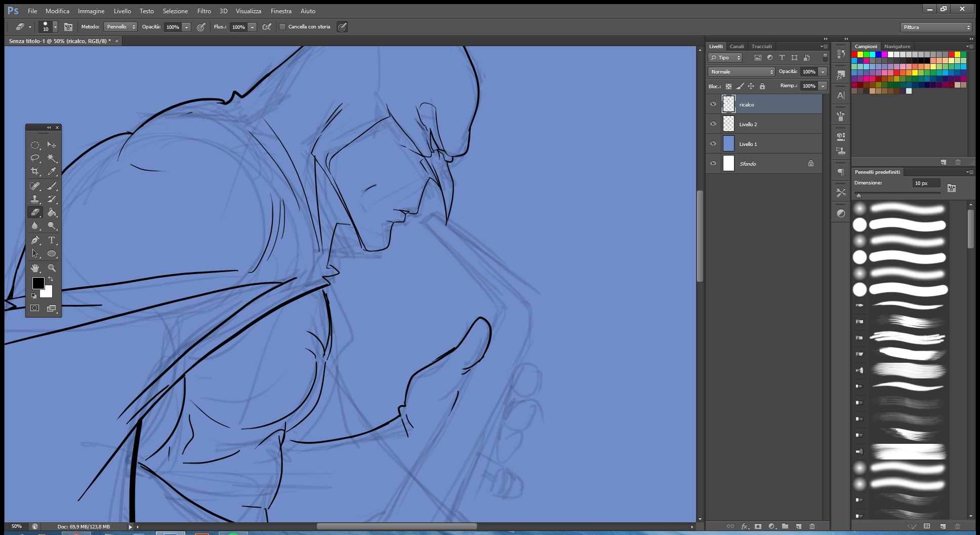
Task: Select the Clone Stamp tool
Action: (x=34, y=199)
